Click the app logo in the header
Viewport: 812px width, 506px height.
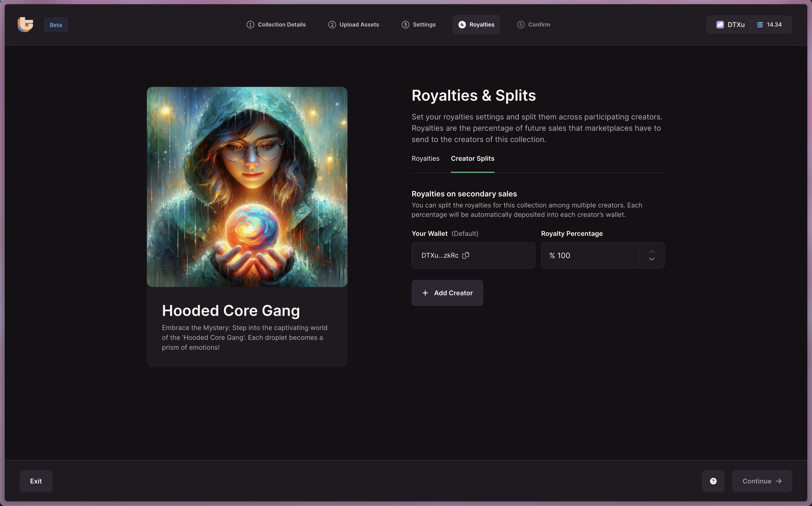pyautogui.click(x=25, y=24)
